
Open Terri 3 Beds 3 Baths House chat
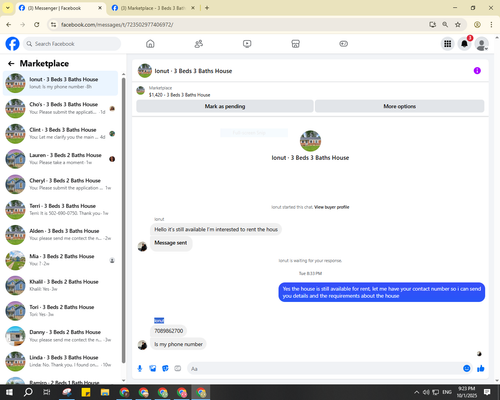click(60, 210)
